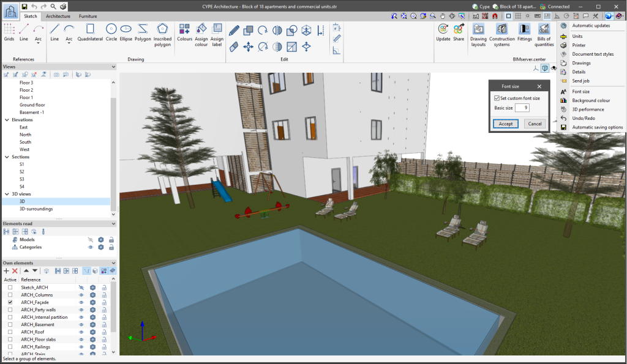Click the Accept button
627x364 pixels.
coord(506,124)
